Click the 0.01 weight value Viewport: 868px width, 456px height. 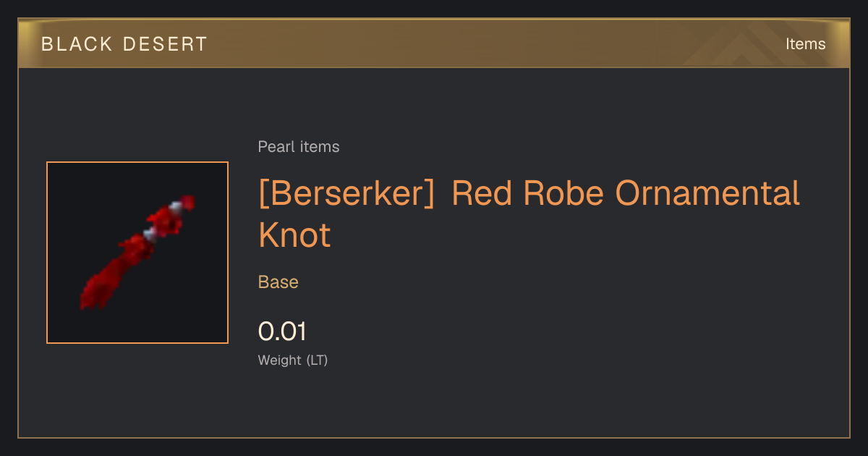[282, 332]
